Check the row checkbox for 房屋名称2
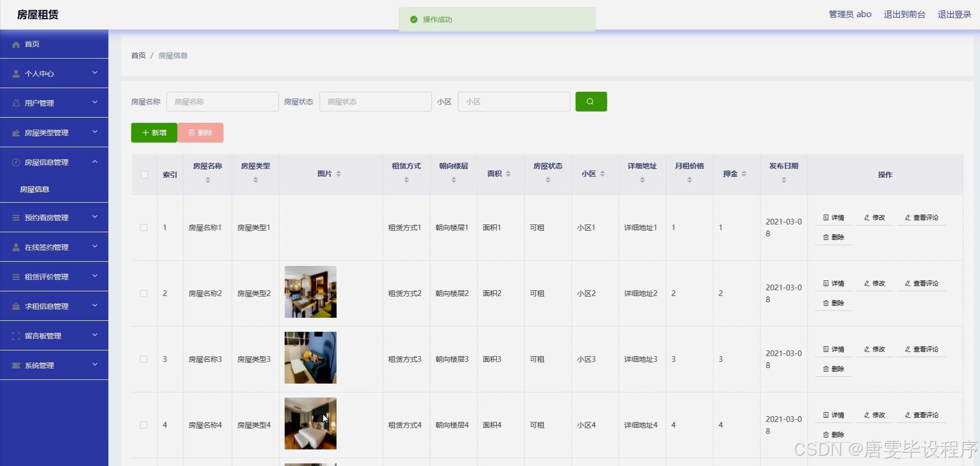 143,293
